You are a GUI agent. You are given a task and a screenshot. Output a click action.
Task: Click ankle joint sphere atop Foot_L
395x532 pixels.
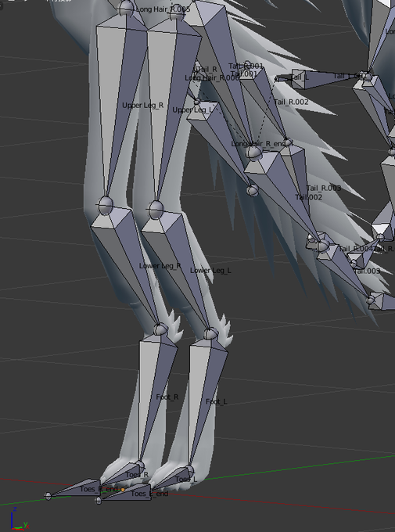pos(210,333)
